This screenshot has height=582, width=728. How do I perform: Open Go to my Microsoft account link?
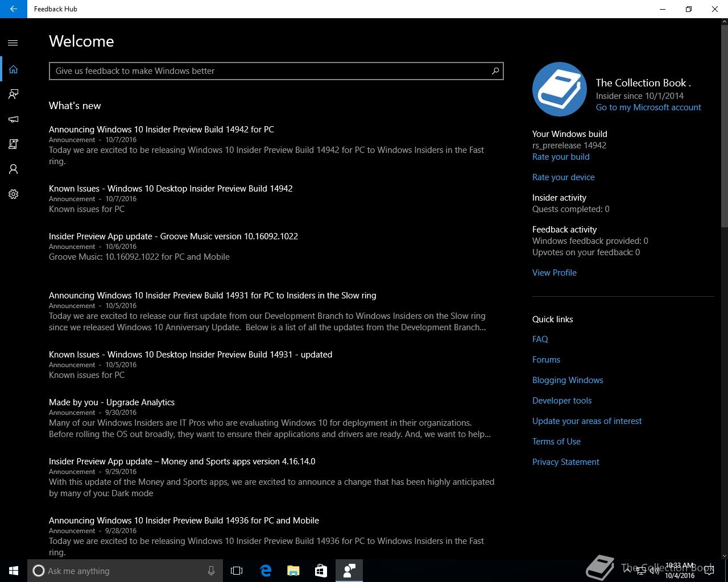(x=648, y=107)
